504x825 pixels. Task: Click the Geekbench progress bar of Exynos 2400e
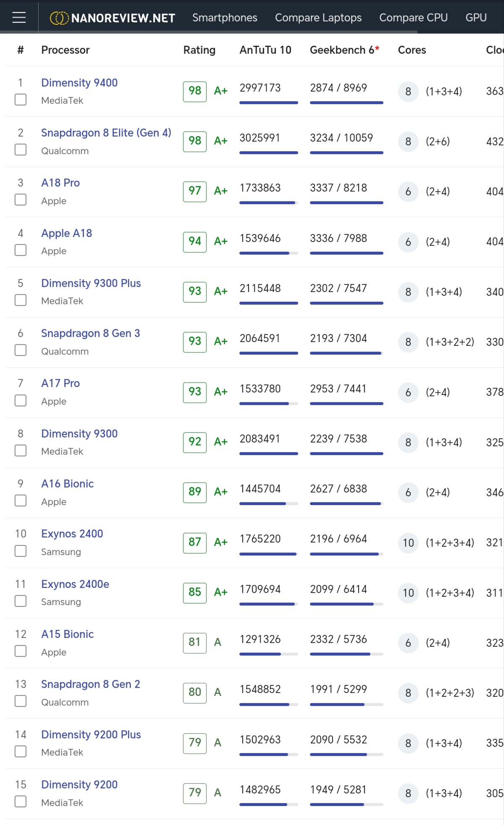point(346,604)
